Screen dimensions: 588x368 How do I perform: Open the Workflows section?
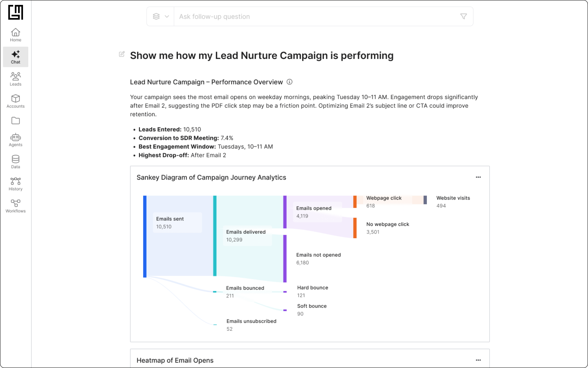pyautogui.click(x=15, y=206)
